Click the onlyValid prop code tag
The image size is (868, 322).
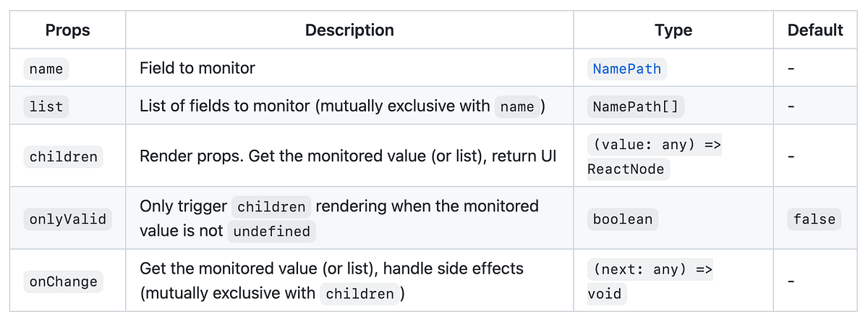67,219
